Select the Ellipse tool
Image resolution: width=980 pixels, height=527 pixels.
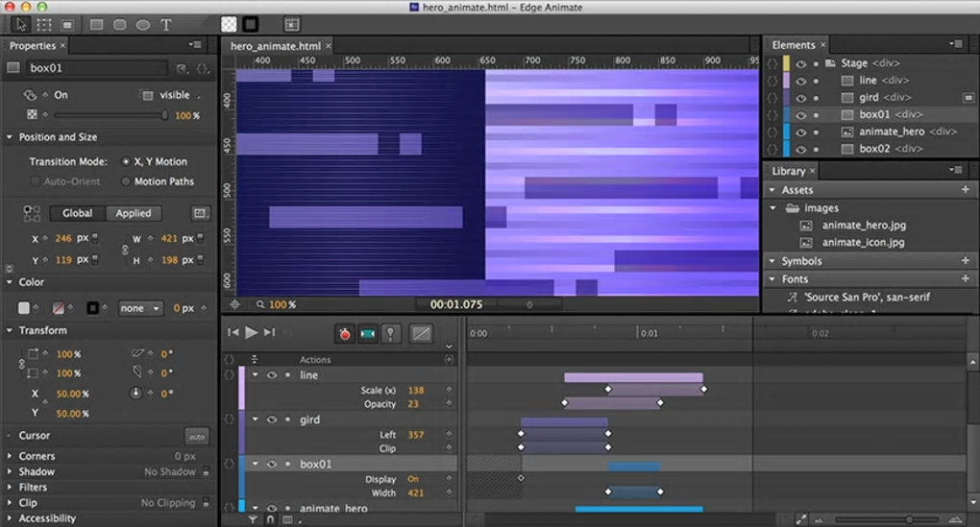click(x=142, y=25)
